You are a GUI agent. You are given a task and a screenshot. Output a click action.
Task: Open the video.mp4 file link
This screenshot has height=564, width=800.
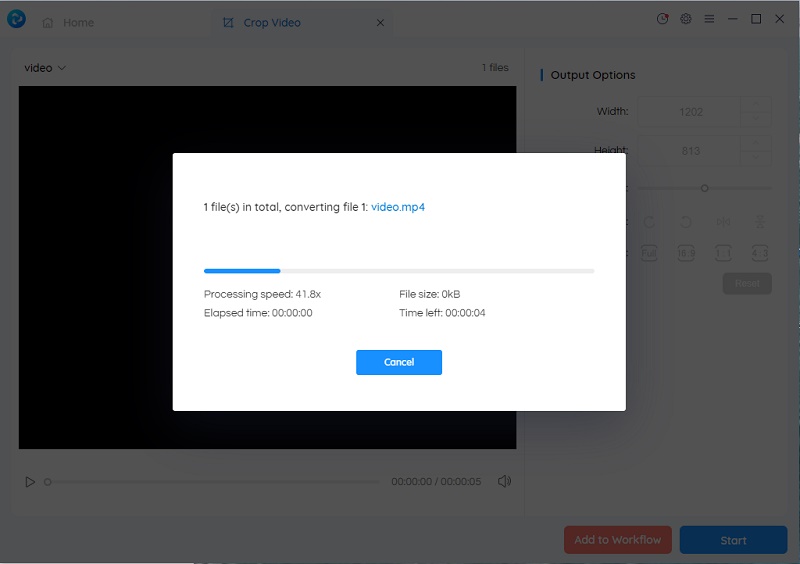(398, 207)
